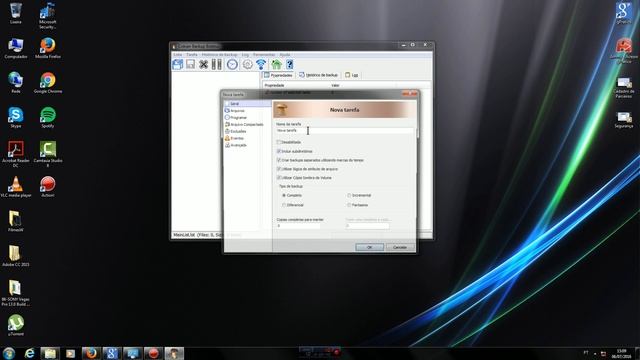Open the Ajuda menu

(284, 55)
